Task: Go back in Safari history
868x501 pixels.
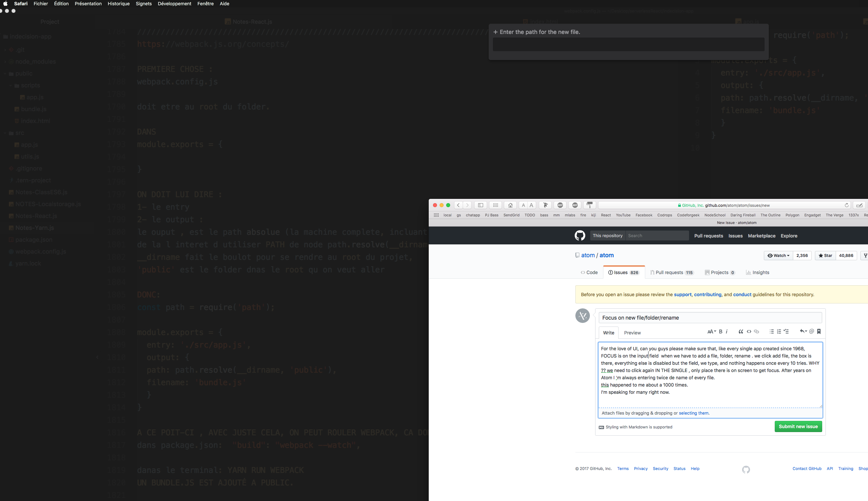Action: tap(458, 205)
